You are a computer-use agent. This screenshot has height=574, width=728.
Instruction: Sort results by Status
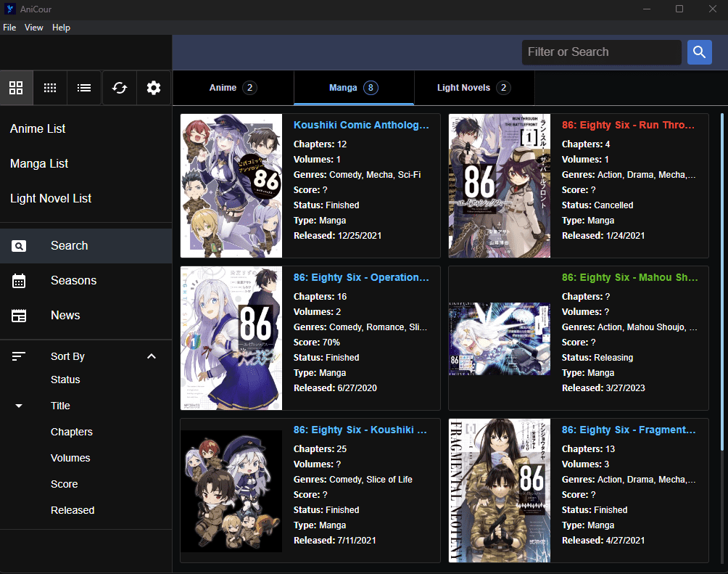pos(65,380)
